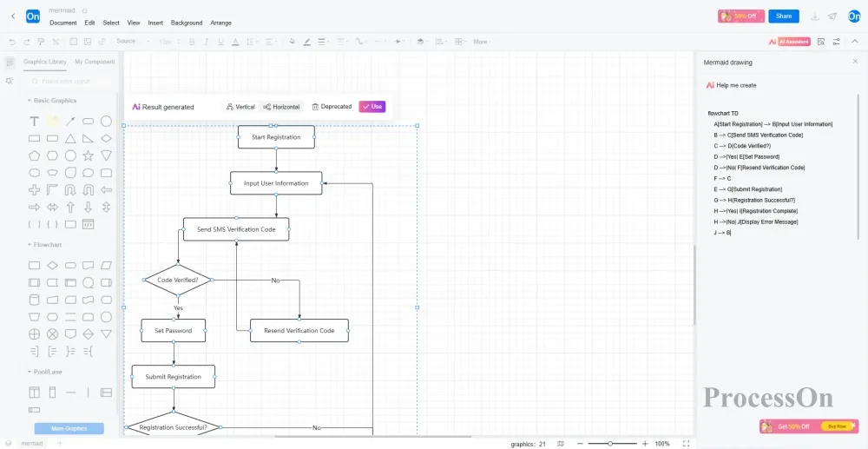868x449 pixels.
Task: Toggle italic text formatting
Action: (x=207, y=42)
